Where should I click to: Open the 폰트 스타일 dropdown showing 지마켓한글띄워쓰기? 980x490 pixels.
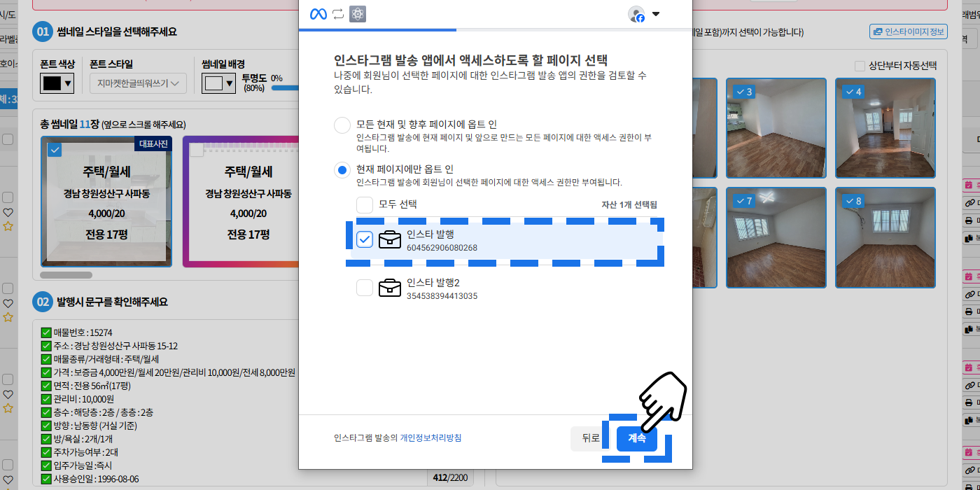point(138,83)
